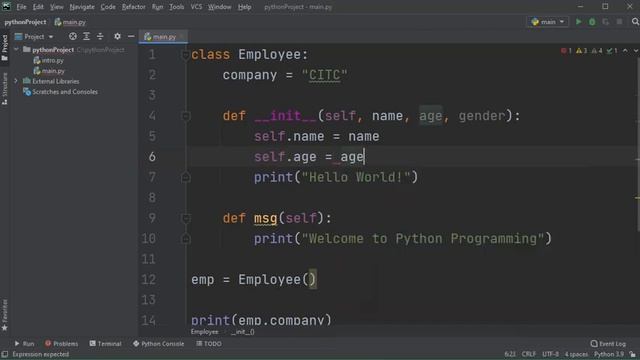Image resolution: width=640 pixels, height=360 pixels.
Task: Collapse the pythonProject root folder
Action: coord(16,49)
